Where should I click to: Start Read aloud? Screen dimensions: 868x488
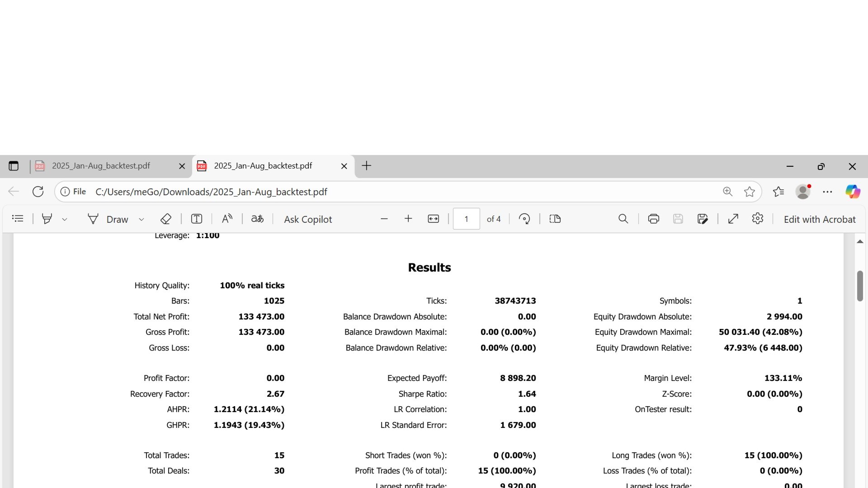(x=227, y=219)
